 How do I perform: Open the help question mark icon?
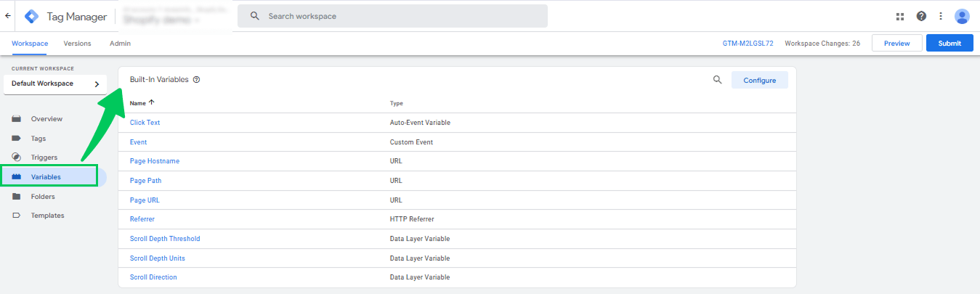(921, 16)
